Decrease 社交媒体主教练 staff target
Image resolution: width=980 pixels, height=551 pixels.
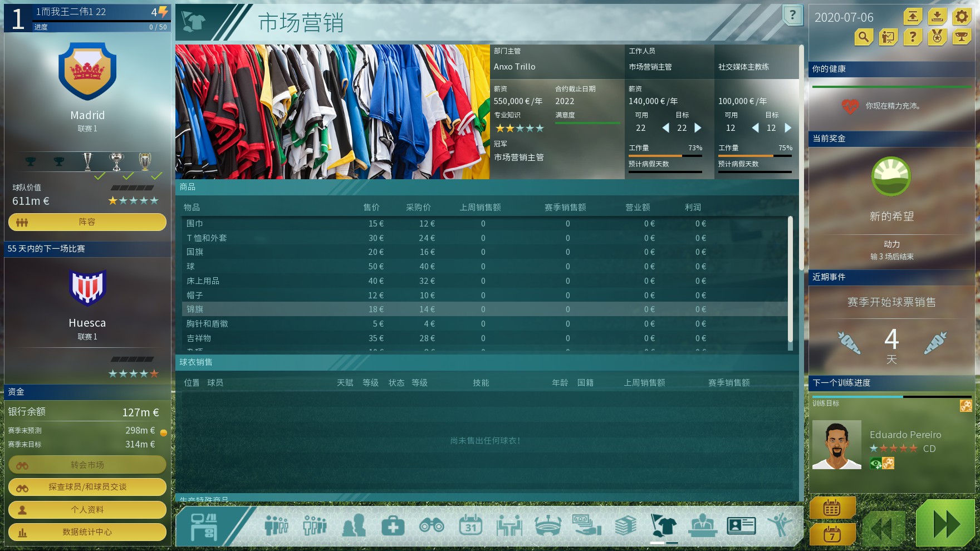tap(755, 128)
